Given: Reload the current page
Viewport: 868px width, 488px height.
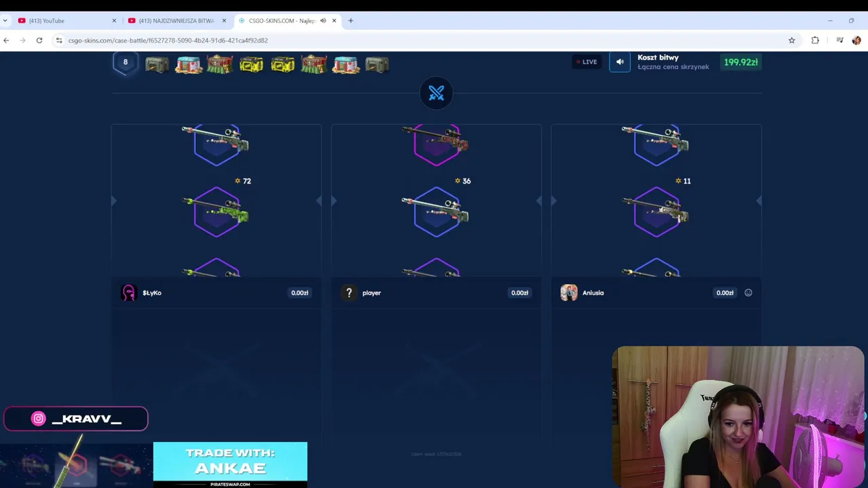Looking at the screenshot, I should point(39,41).
